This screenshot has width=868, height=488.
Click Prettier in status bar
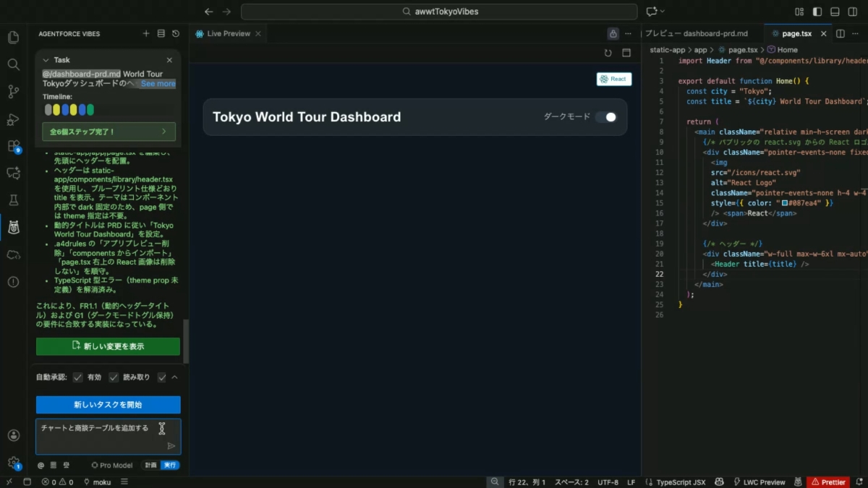[828, 482]
